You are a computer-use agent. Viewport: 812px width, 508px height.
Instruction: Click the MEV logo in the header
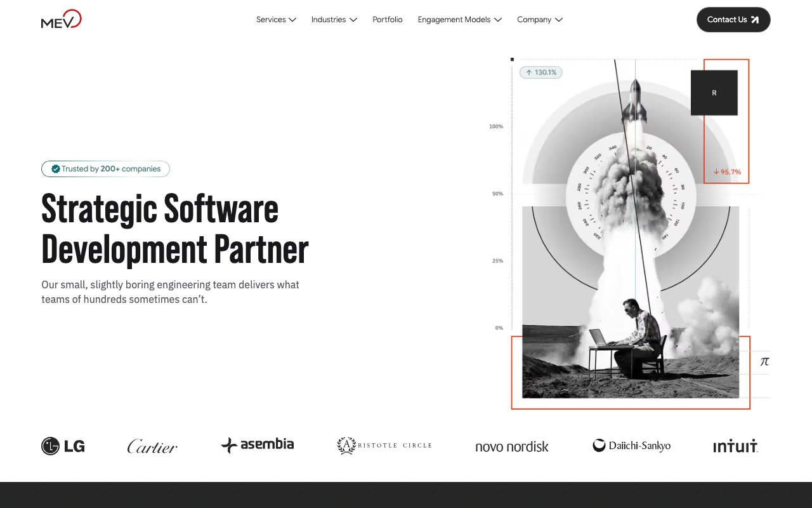point(62,19)
